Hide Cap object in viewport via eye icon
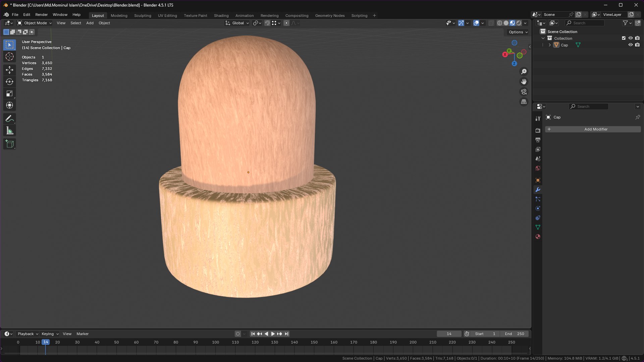The image size is (644, 362). (x=630, y=45)
